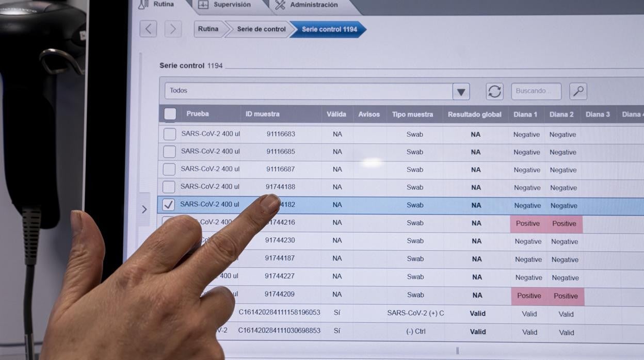The image size is (644, 360).
Task: Click the Administración tools icon
Action: click(x=280, y=5)
